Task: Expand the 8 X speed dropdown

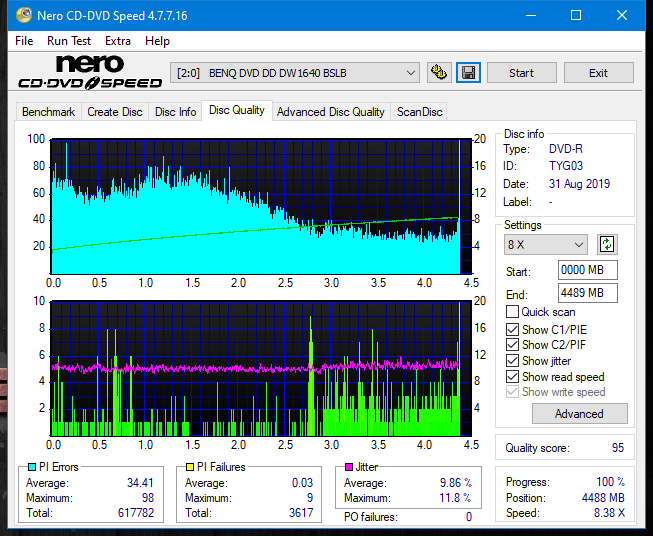Action: (546, 244)
